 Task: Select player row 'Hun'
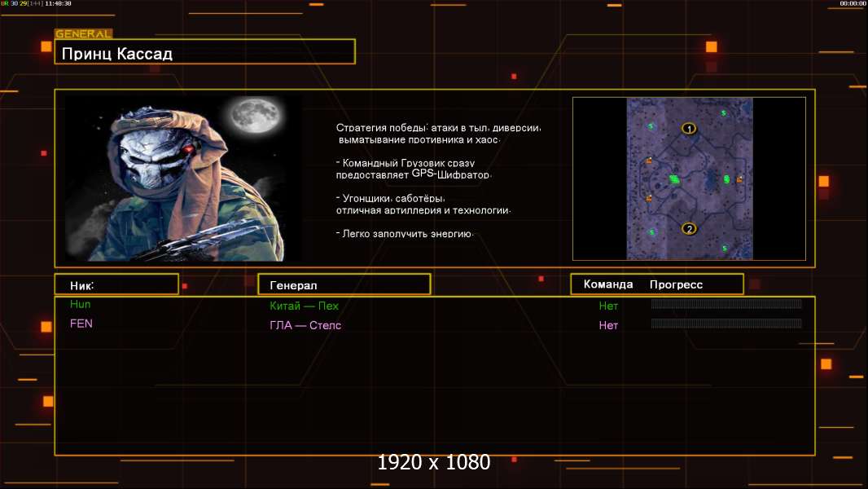(x=435, y=305)
